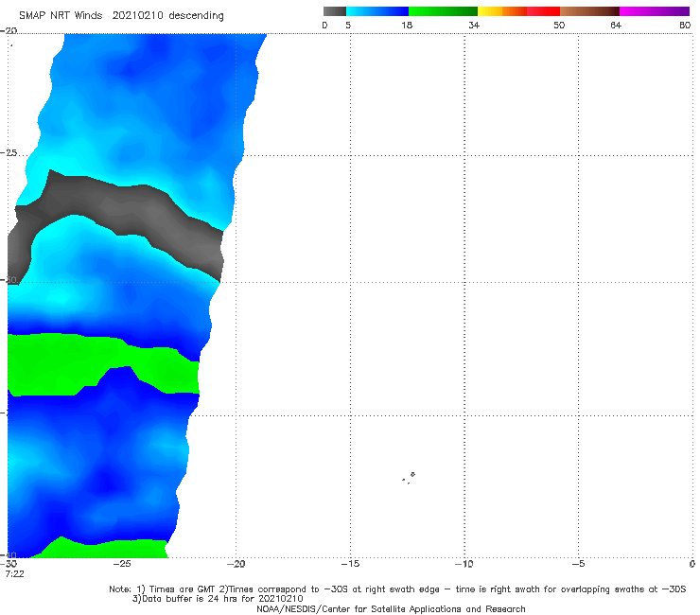Click the swath time '7:22'
The height and width of the screenshot is (615, 700).
pos(15,574)
